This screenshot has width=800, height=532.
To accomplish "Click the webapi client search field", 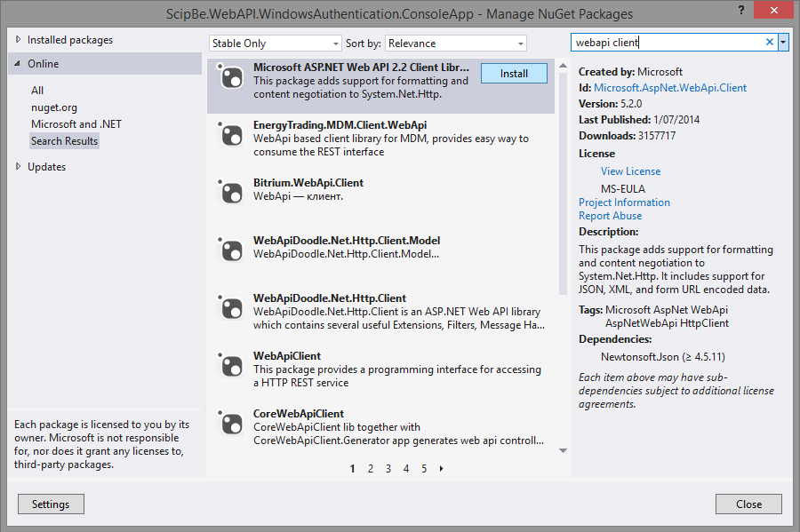I will pyautogui.click(x=668, y=43).
